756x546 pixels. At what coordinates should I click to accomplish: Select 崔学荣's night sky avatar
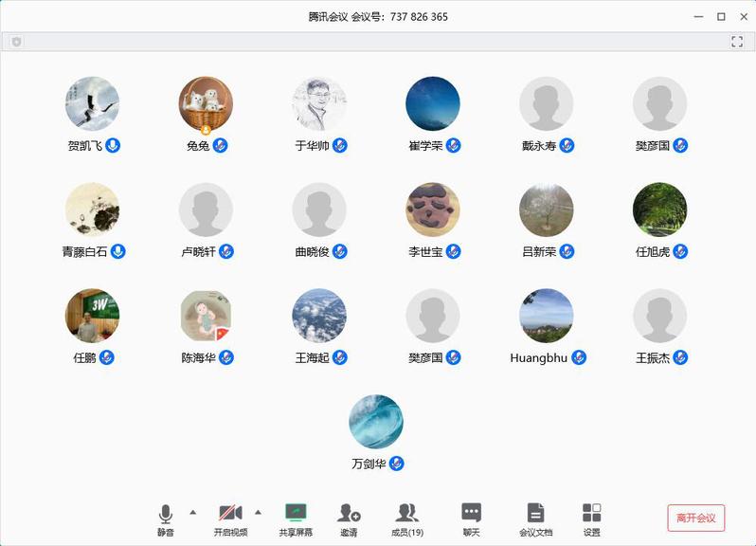[433, 103]
